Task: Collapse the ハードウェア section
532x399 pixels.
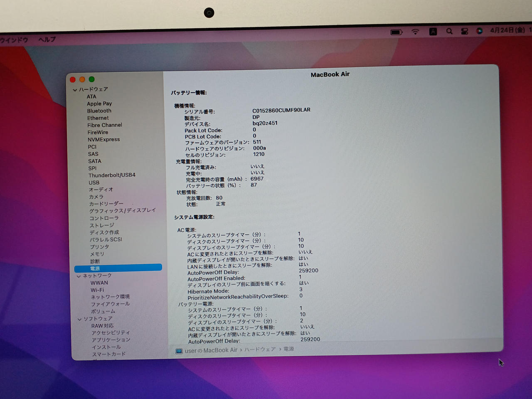Action: [75, 90]
